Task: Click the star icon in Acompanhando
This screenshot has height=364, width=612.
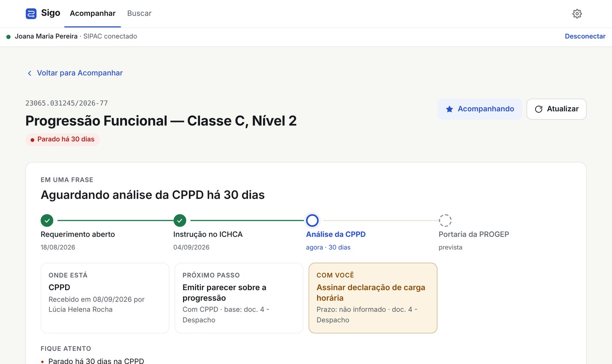Action: (x=449, y=109)
